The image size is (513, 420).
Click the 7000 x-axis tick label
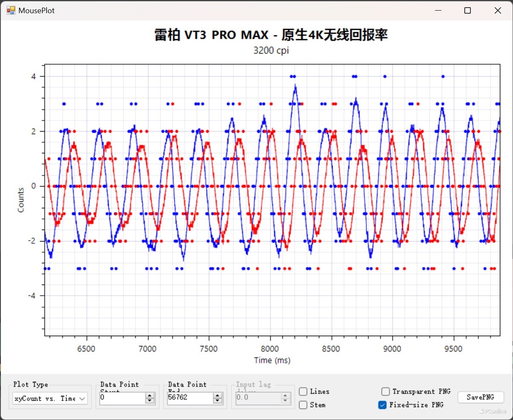coord(148,349)
